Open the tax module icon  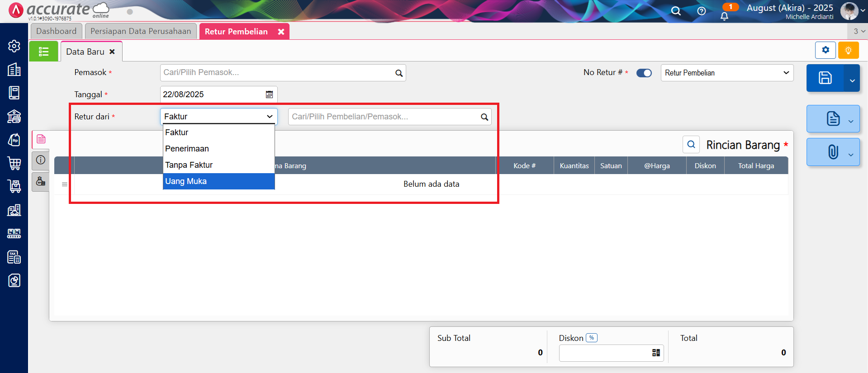[14, 257]
